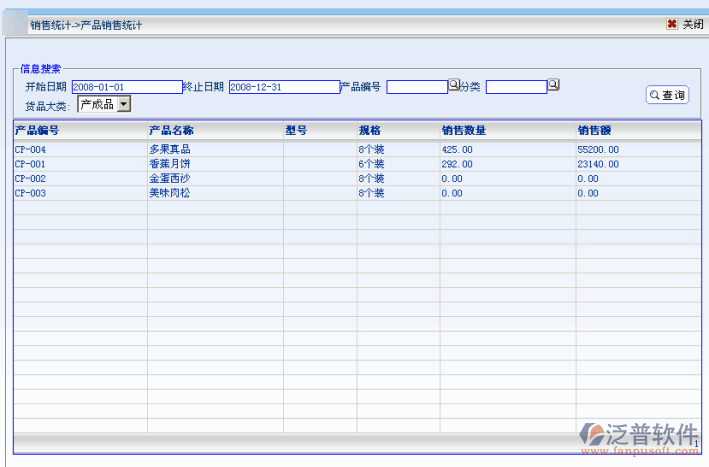Click page number 1 in table footer

(696, 444)
